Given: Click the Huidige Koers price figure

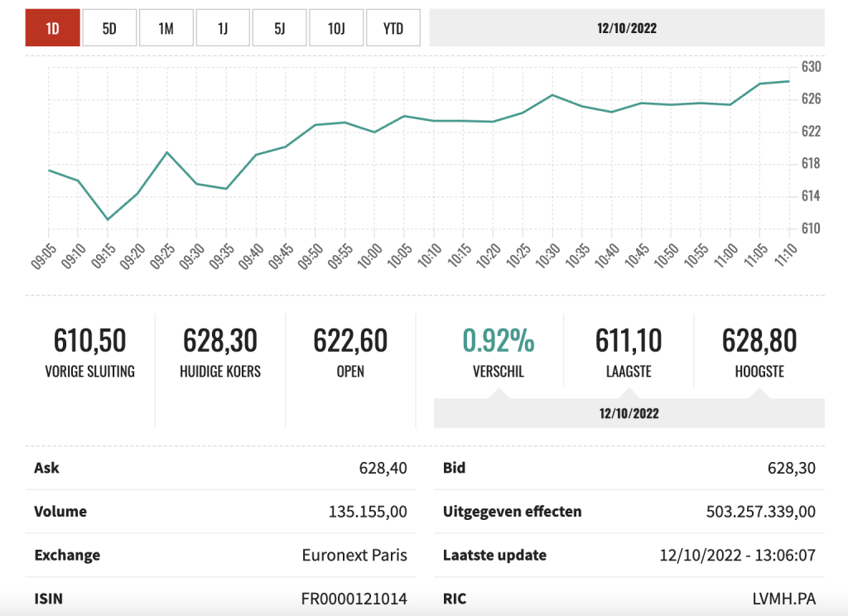Looking at the screenshot, I should point(220,340).
